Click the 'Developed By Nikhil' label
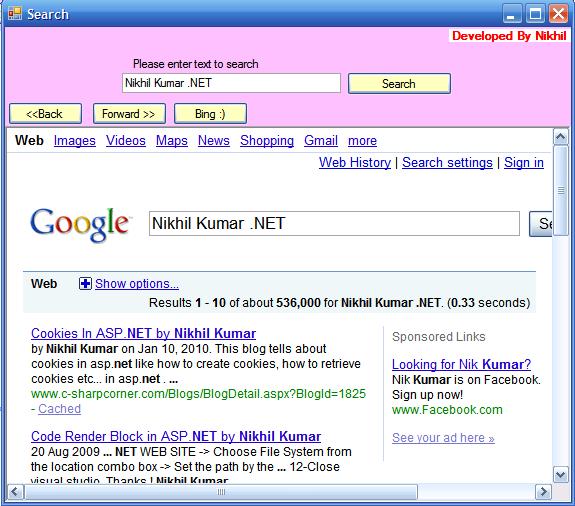Image resolution: width=575 pixels, height=506 pixels. (x=509, y=36)
